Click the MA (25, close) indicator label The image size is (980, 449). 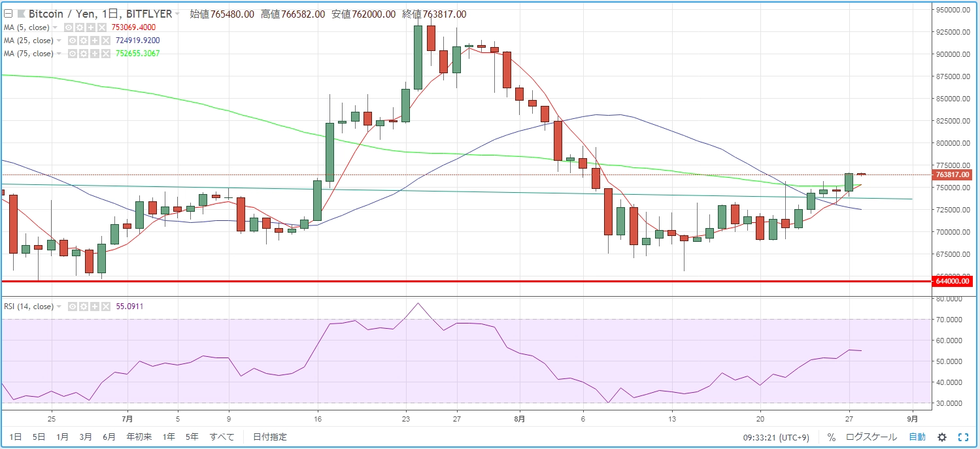click(29, 41)
